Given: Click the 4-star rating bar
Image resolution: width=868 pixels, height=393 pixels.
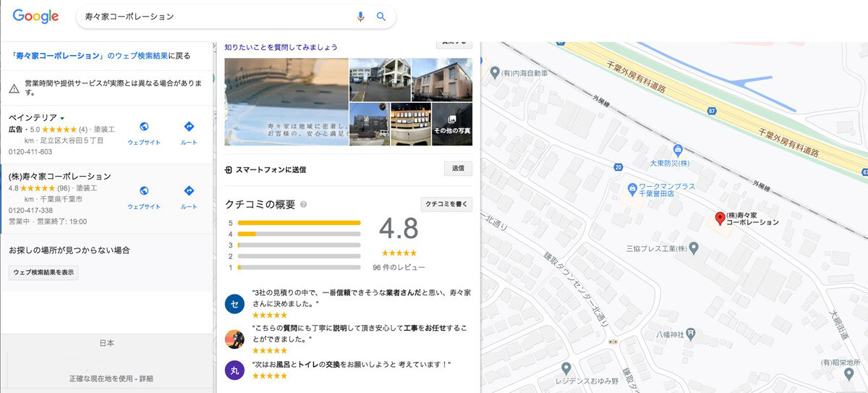Looking at the screenshot, I should tap(299, 234).
